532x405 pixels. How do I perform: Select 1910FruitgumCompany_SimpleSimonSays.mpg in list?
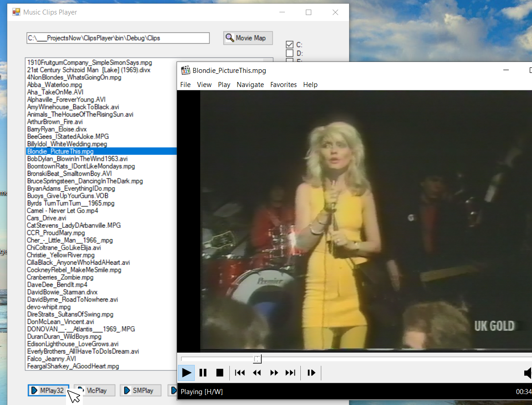coord(90,62)
